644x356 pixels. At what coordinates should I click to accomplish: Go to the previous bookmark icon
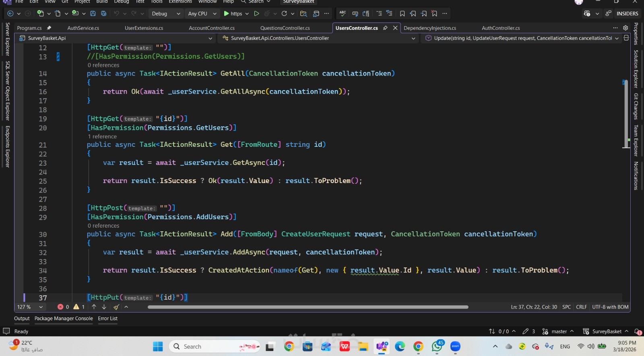tap(413, 14)
